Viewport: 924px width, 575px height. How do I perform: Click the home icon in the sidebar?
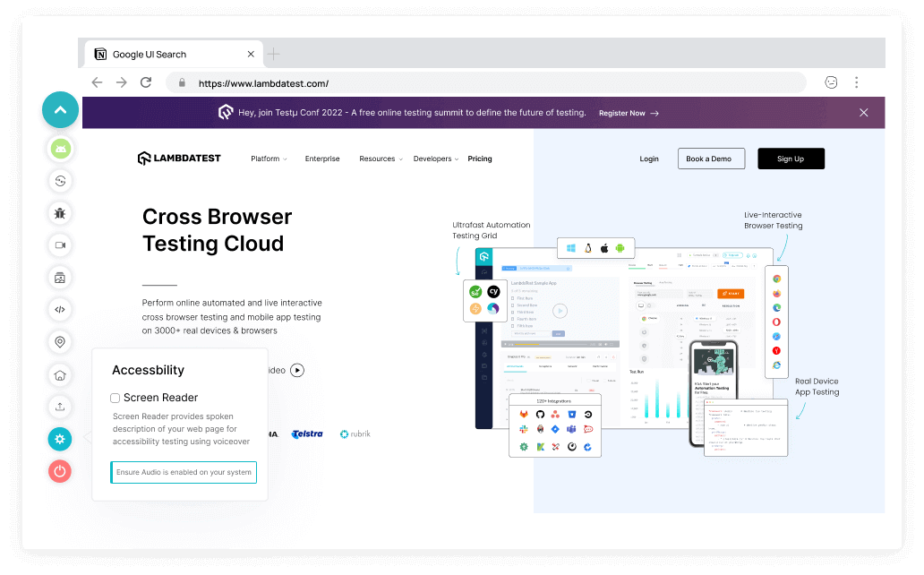click(x=59, y=373)
